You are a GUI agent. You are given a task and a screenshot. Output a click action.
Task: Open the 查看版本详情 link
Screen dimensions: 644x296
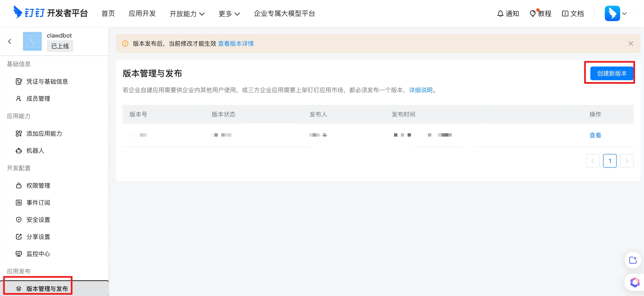236,44
